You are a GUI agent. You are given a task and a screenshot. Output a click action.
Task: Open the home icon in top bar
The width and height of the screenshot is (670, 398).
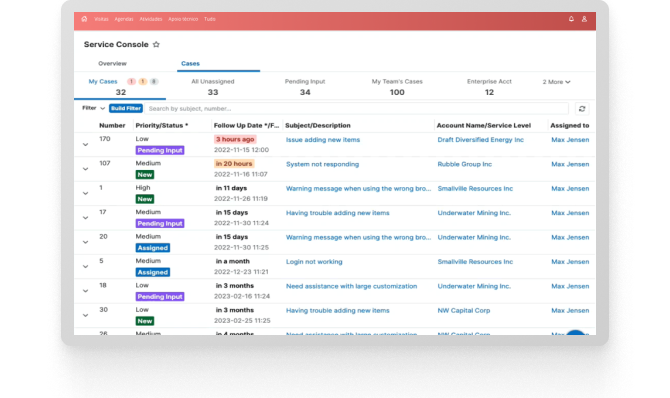tap(84, 19)
